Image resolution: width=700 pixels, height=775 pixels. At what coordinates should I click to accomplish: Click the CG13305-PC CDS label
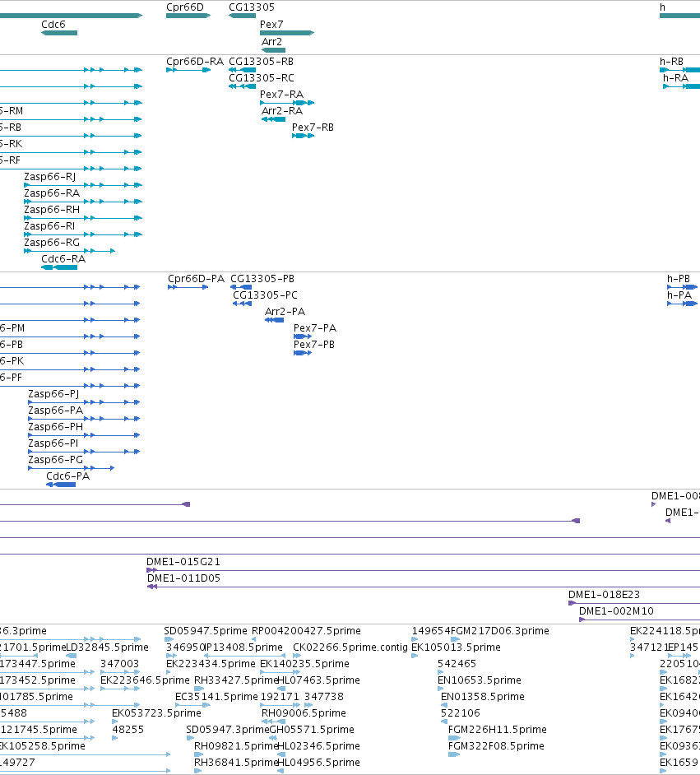pyautogui.click(x=266, y=295)
